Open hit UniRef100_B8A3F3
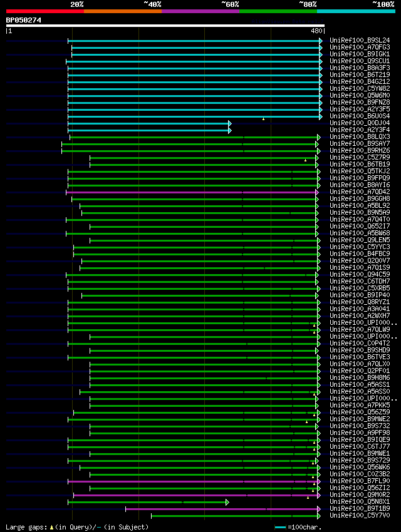The image size is (401, 532). (x=360, y=68)
